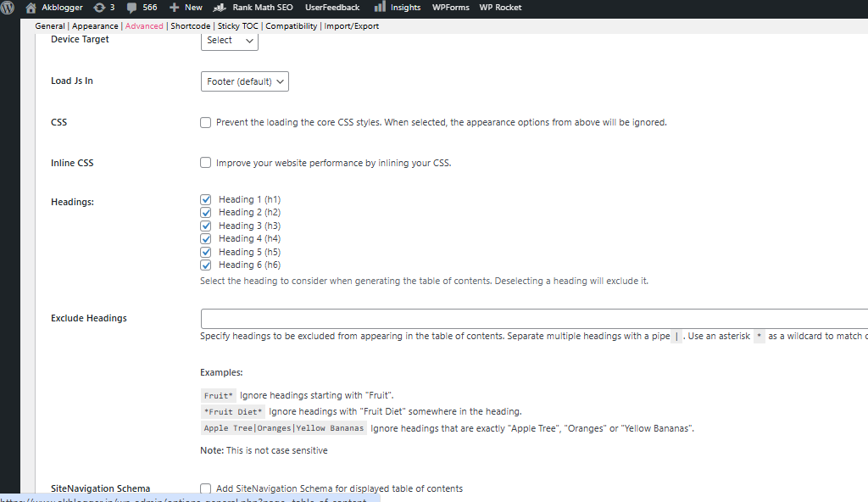Enable the Inline CSS checkbox
The width and height of the screenshot is (868, 502).
coord(205,163)
